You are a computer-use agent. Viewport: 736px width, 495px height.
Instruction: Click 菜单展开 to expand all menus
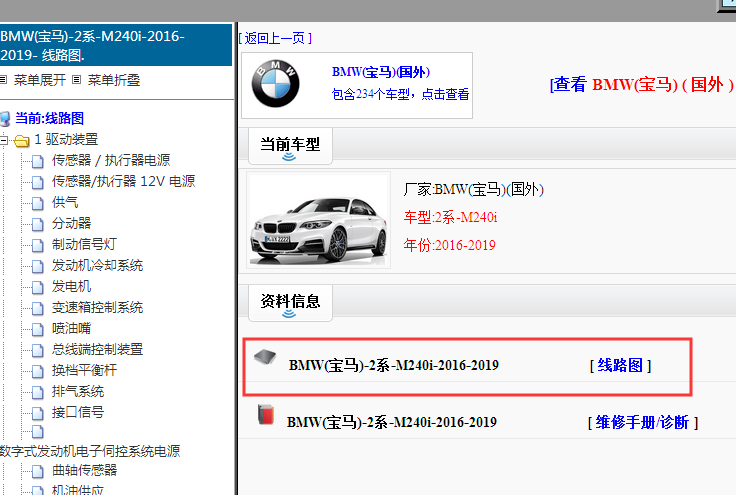[39, 80]
